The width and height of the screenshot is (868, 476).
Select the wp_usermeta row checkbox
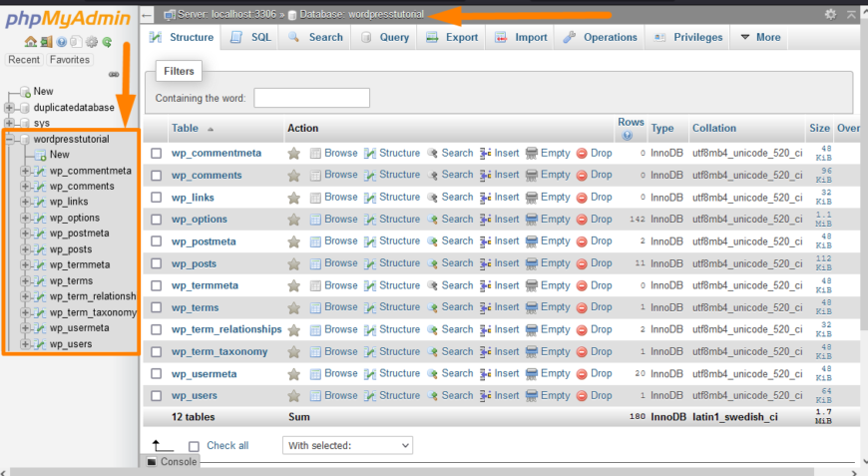(x=157, y=374)
